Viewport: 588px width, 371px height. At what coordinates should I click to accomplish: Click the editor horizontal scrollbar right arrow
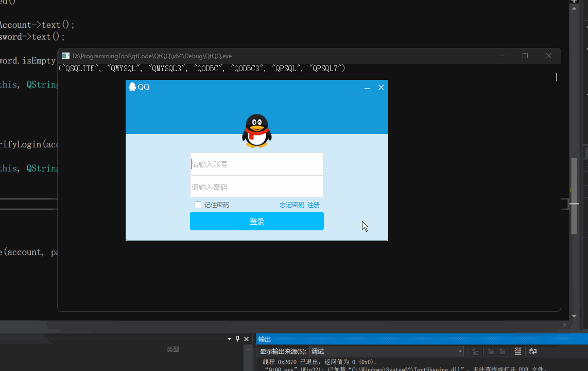(x=565, y=325)
